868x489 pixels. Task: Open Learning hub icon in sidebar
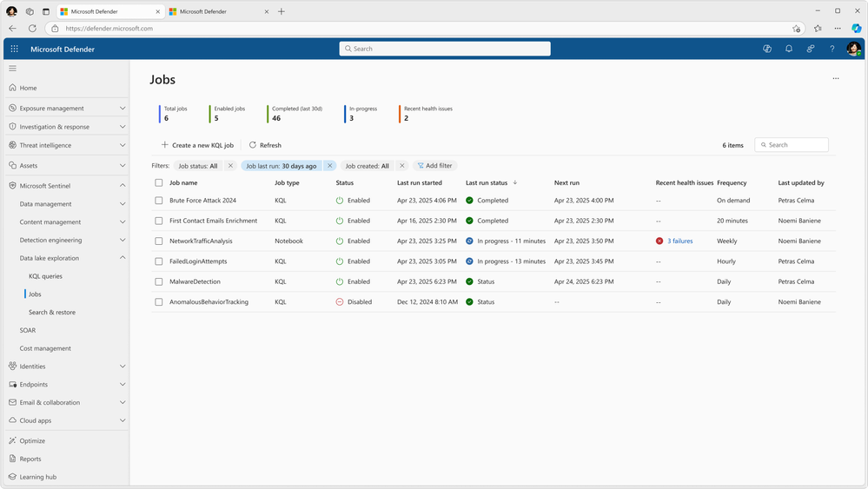coord(13,477)
